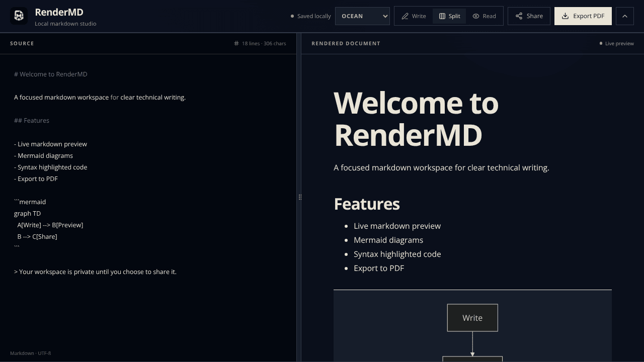
Task: Click 'Mermaid diagrams' bullet in rendered document
Action: click(388, 240)
